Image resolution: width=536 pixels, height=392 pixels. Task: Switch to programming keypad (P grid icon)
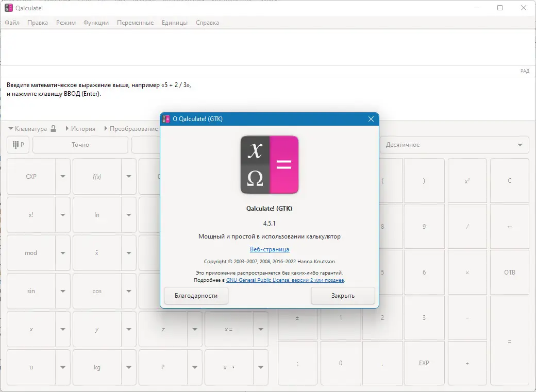(18, 145)
